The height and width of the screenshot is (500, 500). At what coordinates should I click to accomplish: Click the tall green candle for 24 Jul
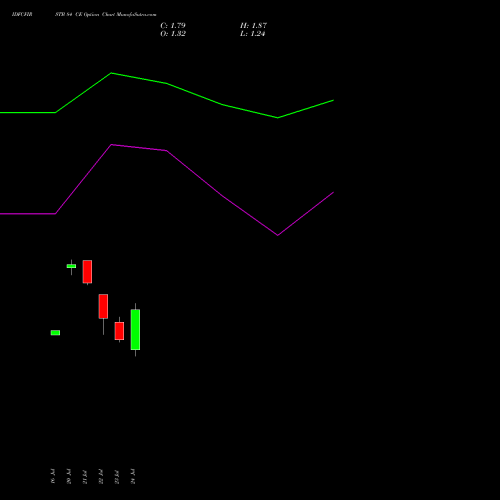135,330
